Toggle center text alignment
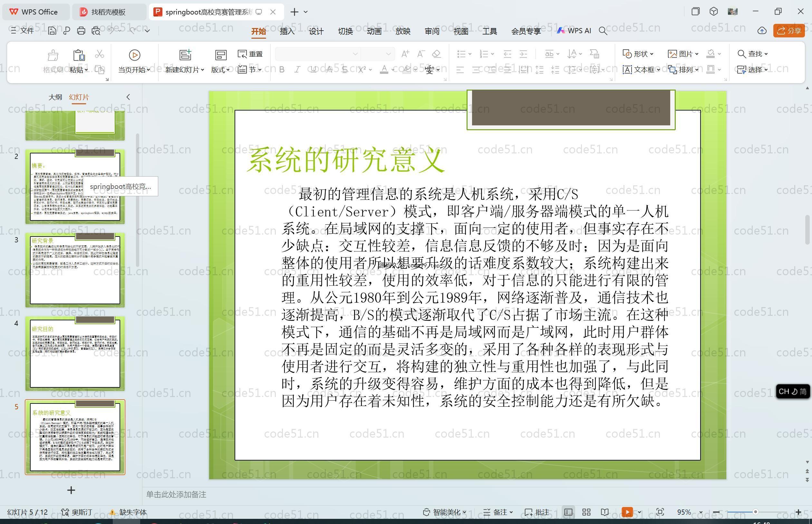Screen dimensions: 812x524 [476, 70]
